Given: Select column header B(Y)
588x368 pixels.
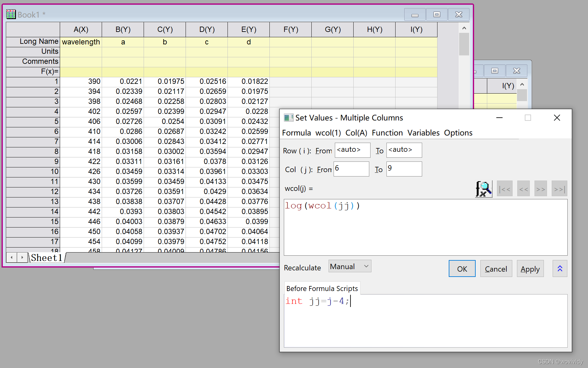Looking at the screenshot, I should [123, 29].
